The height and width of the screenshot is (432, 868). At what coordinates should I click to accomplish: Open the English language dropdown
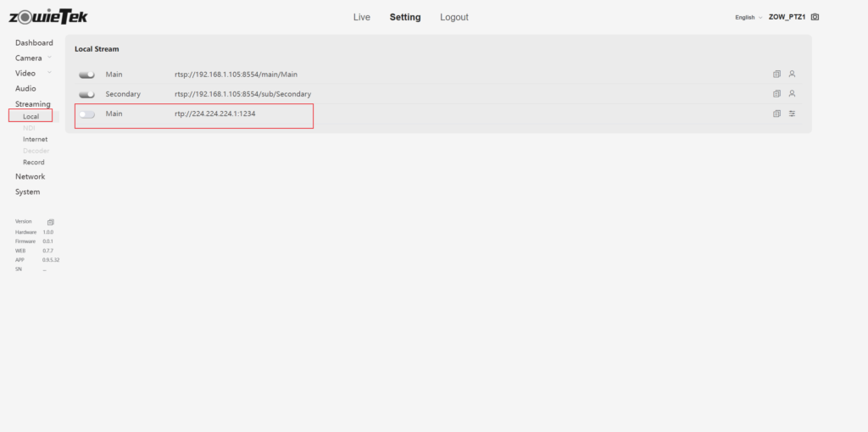click(x=748, y=17)
